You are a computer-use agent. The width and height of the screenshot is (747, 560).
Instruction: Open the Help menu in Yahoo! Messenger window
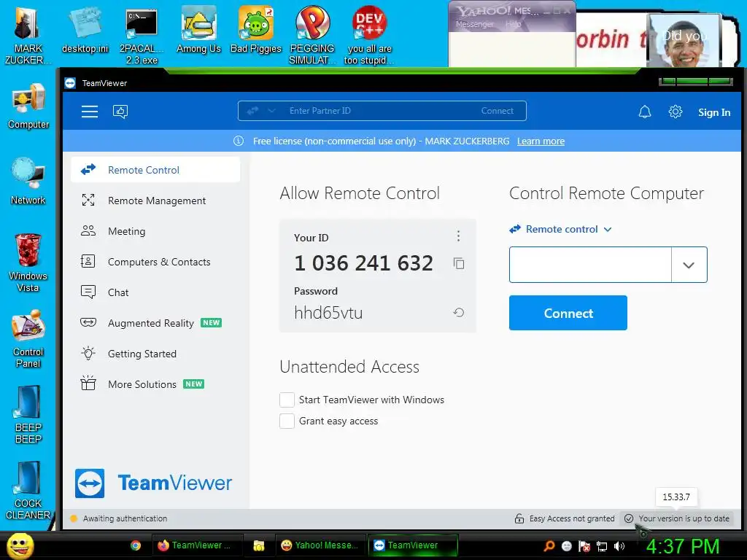513,24
